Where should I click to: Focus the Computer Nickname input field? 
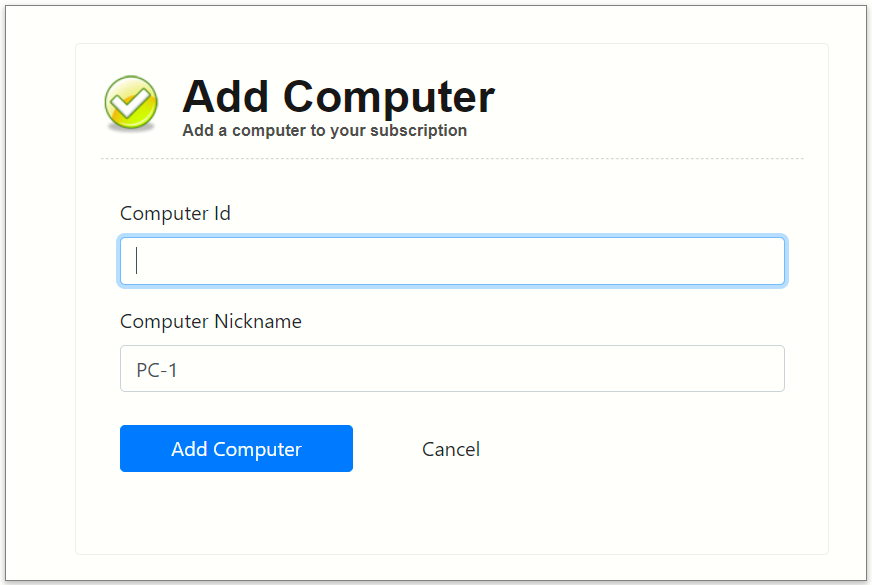point(452,369)
